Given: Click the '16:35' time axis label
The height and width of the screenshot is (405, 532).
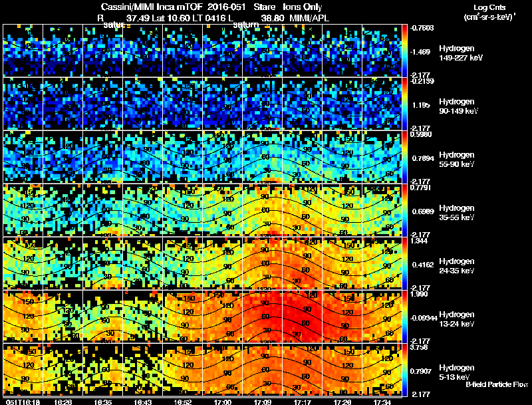Looking at the screenshot, I should 103,402.
